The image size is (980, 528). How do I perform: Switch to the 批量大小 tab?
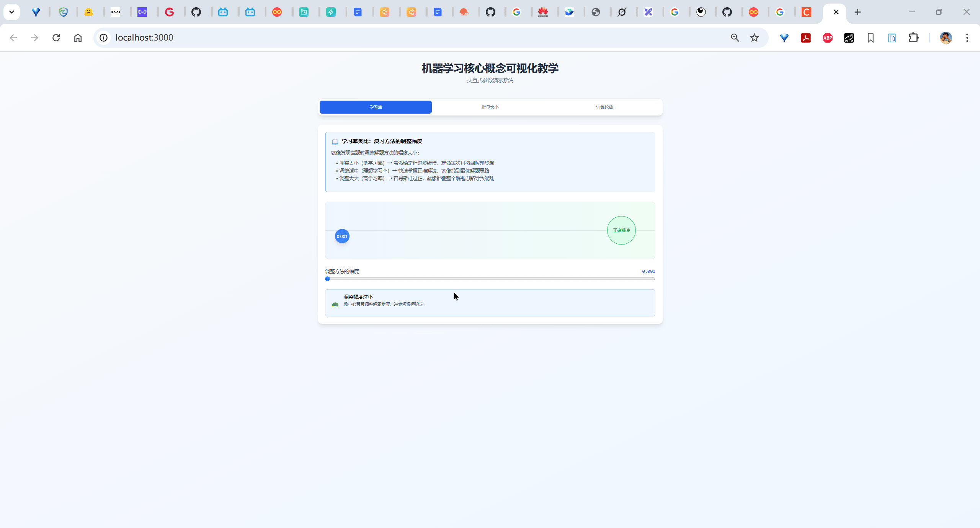point(490,107)
